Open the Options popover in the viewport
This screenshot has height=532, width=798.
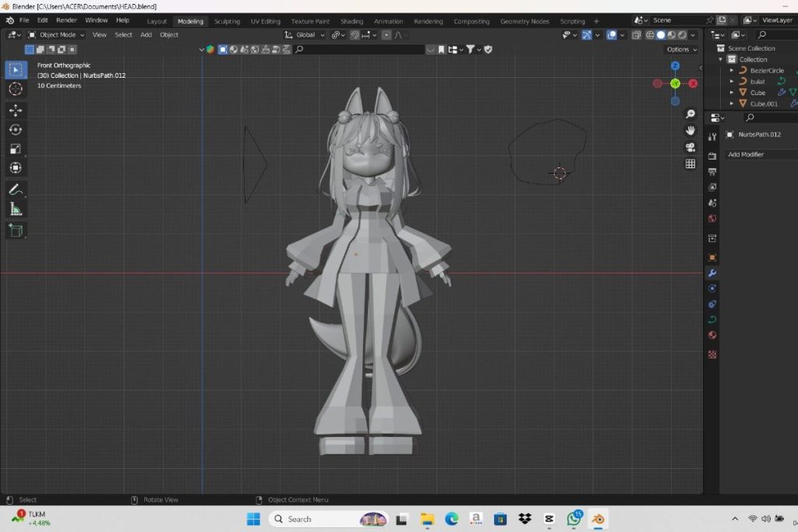[681, 49]
